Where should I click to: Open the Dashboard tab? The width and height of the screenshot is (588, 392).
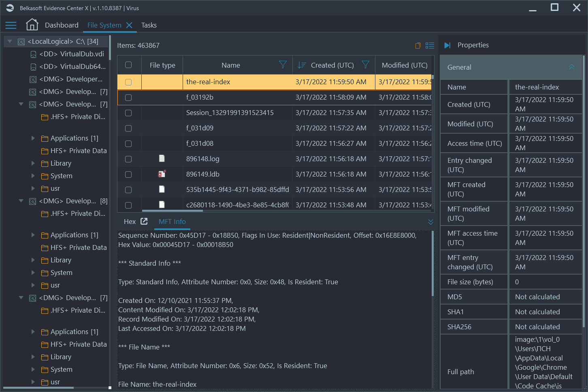(62, 25)
